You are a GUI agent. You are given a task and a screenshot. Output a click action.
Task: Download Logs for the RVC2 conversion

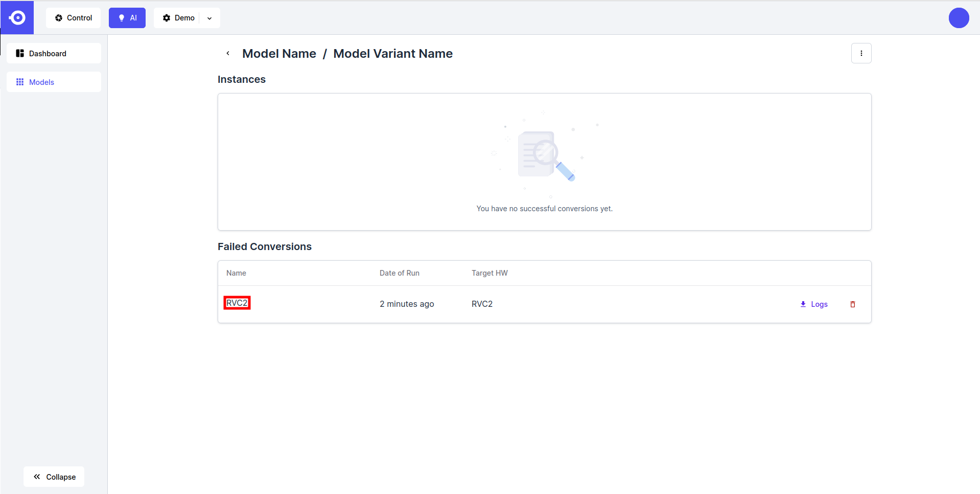pos(814,304)
